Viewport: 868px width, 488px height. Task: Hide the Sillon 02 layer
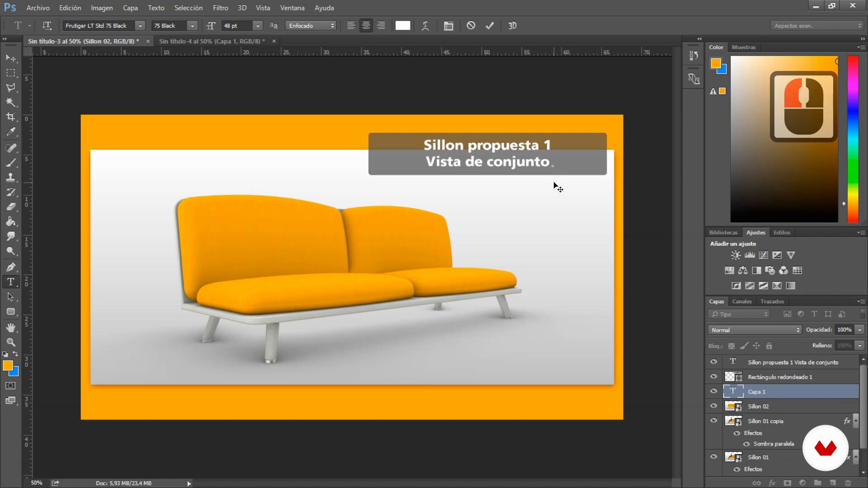[714, 406]
